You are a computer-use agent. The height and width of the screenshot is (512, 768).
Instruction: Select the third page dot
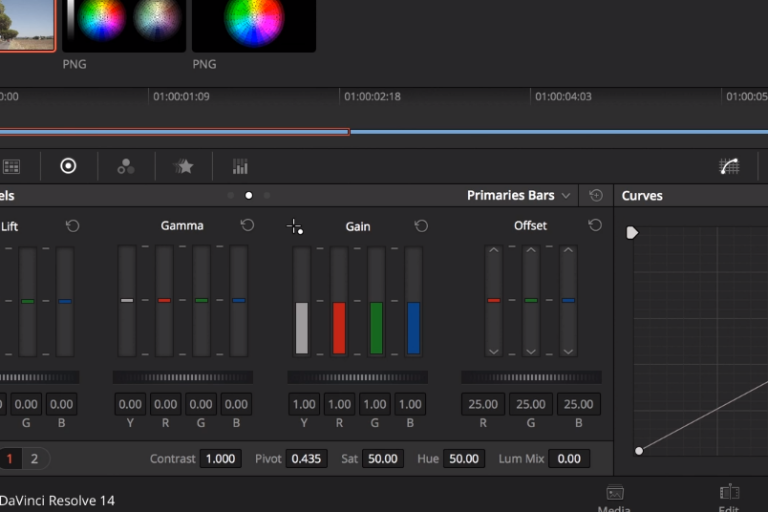coord(267,195)
